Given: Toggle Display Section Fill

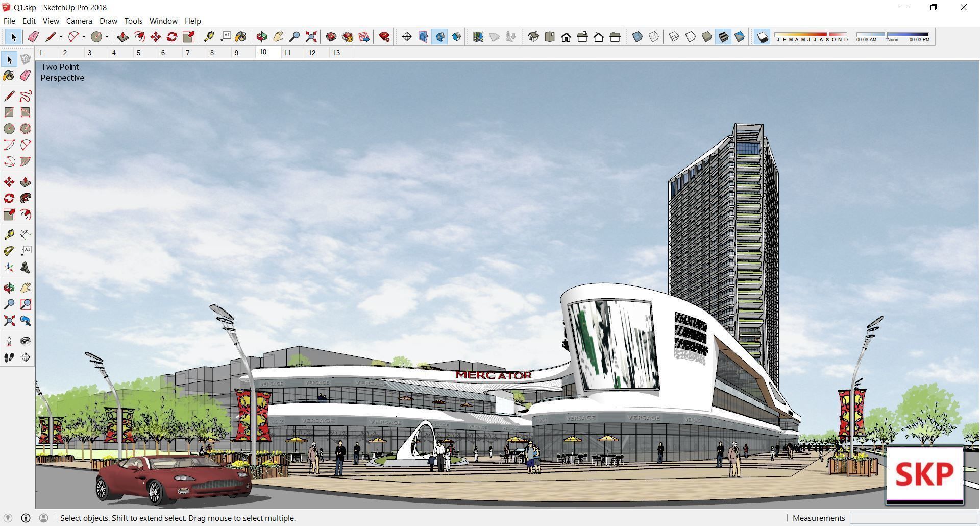Looking at the screenshot, I should pos(456,37).
